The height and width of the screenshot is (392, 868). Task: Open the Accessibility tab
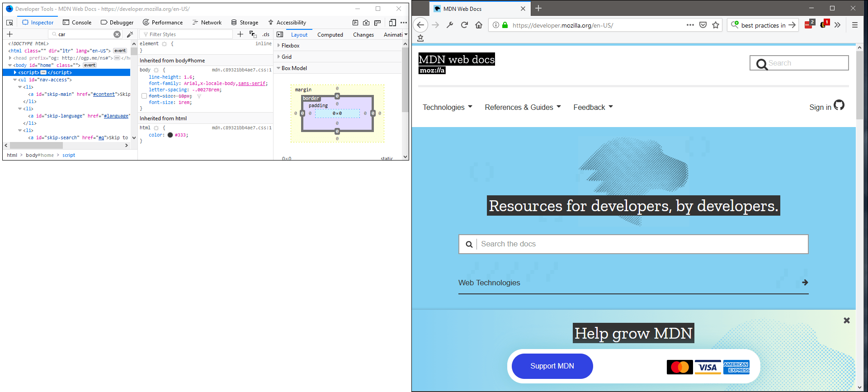tap(287, 23)
